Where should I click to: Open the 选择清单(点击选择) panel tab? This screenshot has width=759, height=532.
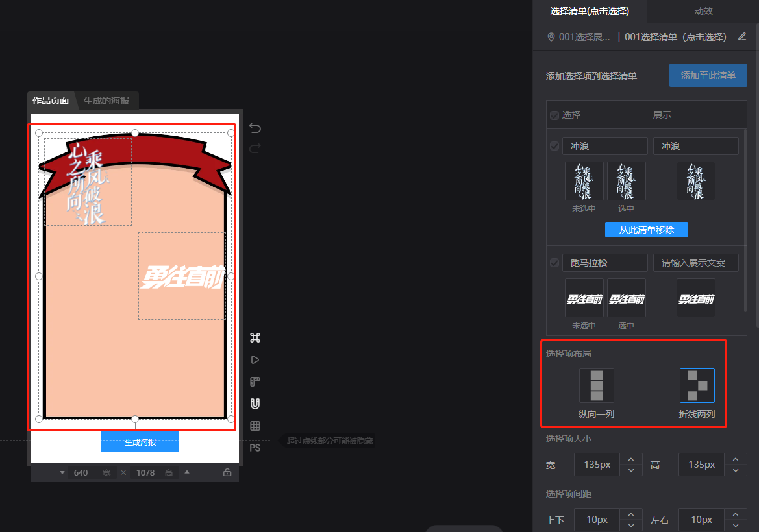point(590,11)
